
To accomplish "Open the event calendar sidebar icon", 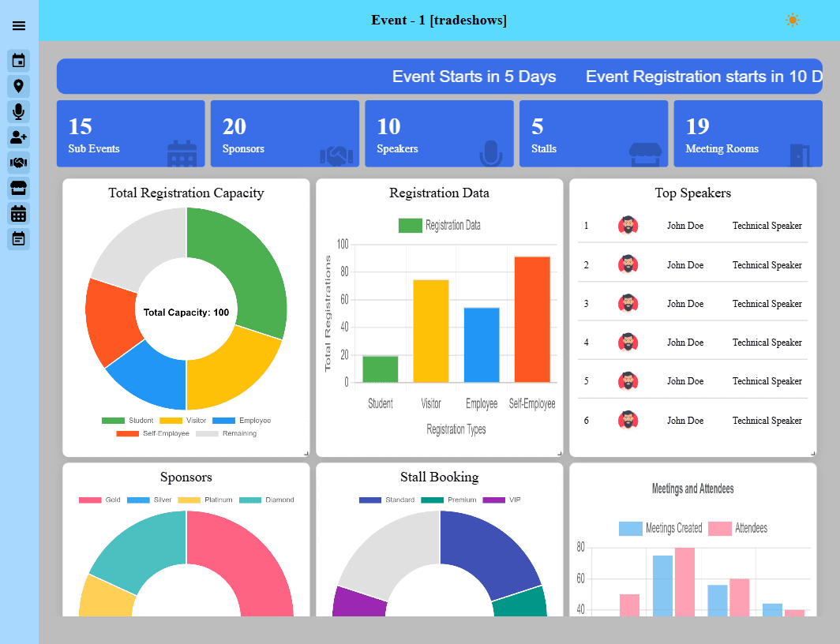I will point(19,61).
